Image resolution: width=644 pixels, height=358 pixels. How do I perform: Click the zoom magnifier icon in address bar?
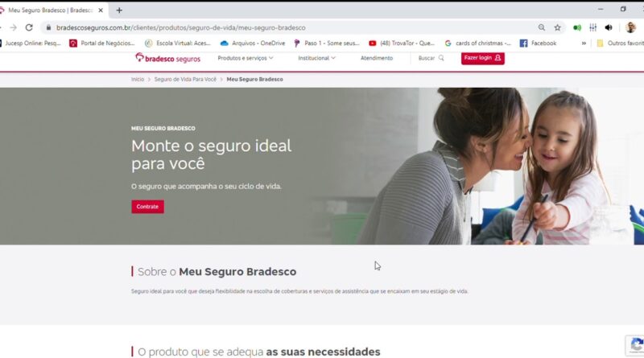click(542, 27)
